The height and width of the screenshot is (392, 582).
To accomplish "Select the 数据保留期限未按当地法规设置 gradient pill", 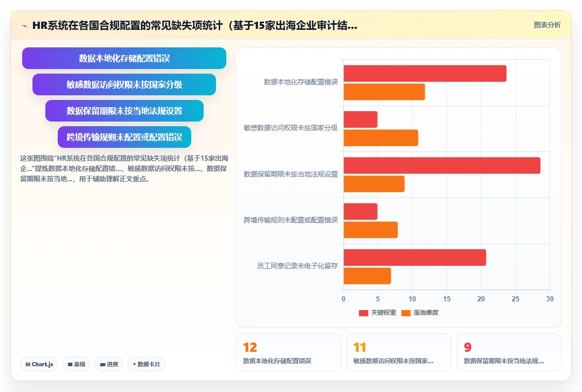I will tap(124, 111).
